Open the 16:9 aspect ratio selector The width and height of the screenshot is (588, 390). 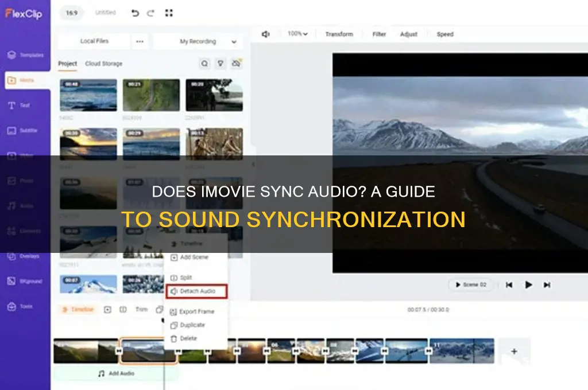72,13
